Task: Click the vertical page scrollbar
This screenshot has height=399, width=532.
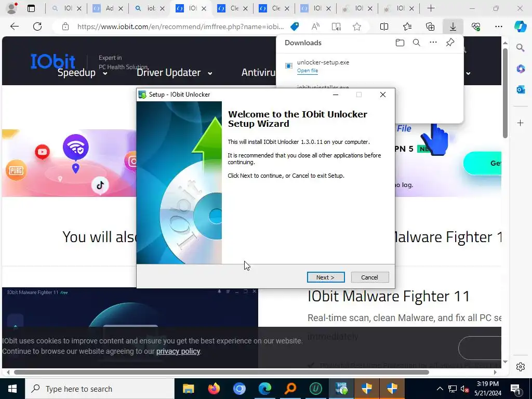Action: 505,94
